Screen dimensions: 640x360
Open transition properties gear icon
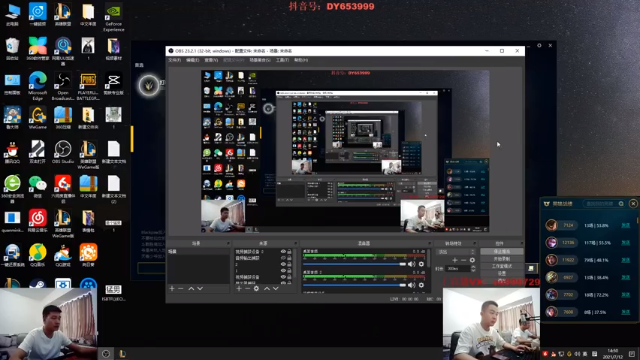472,260
